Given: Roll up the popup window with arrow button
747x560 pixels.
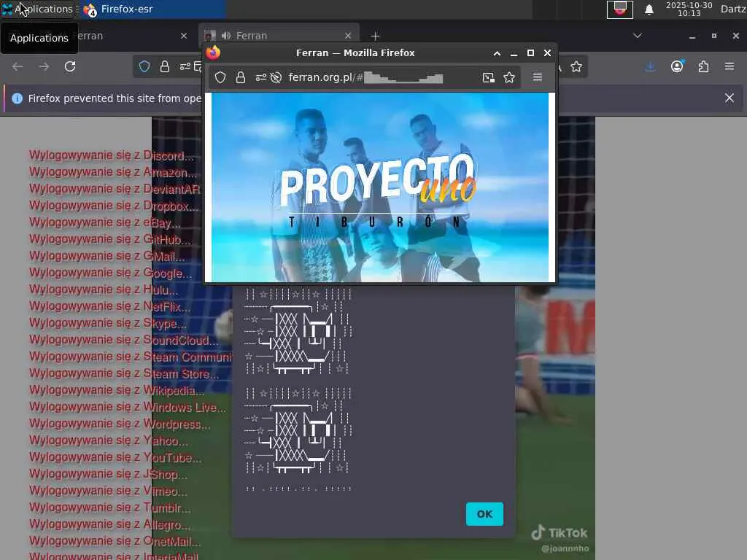Looking at the screenshot, I should (497, 53).
